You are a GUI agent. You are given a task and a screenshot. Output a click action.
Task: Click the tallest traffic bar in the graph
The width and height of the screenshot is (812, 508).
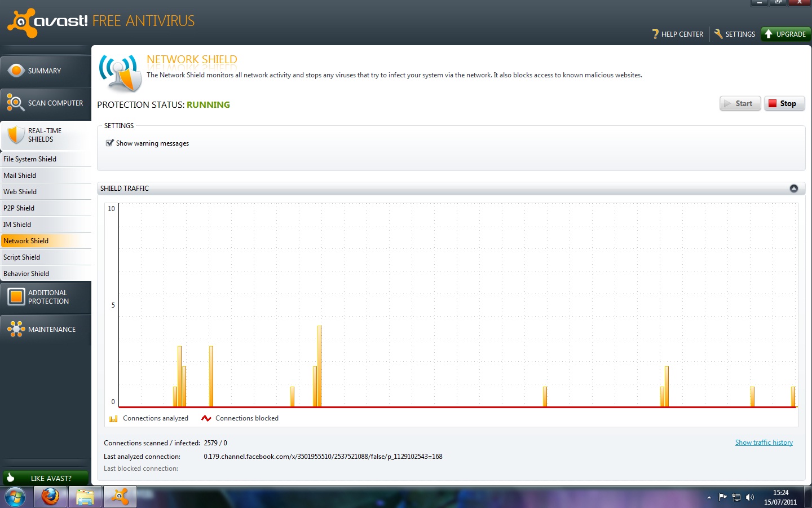[319, 366]
